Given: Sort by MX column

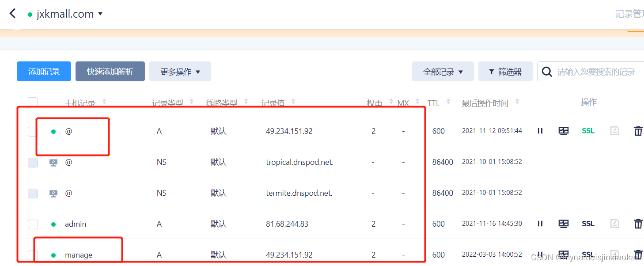Looking at the screenshot, I should click(x=417, y=102).
